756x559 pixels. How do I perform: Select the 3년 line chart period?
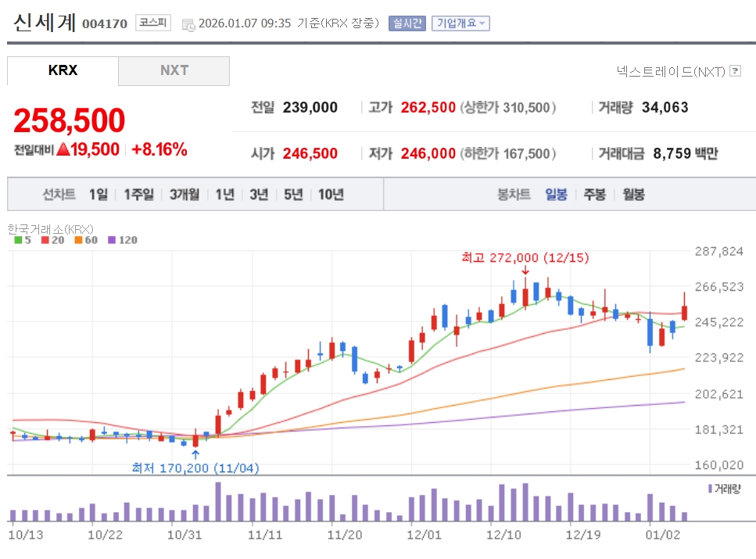point(259,195)
